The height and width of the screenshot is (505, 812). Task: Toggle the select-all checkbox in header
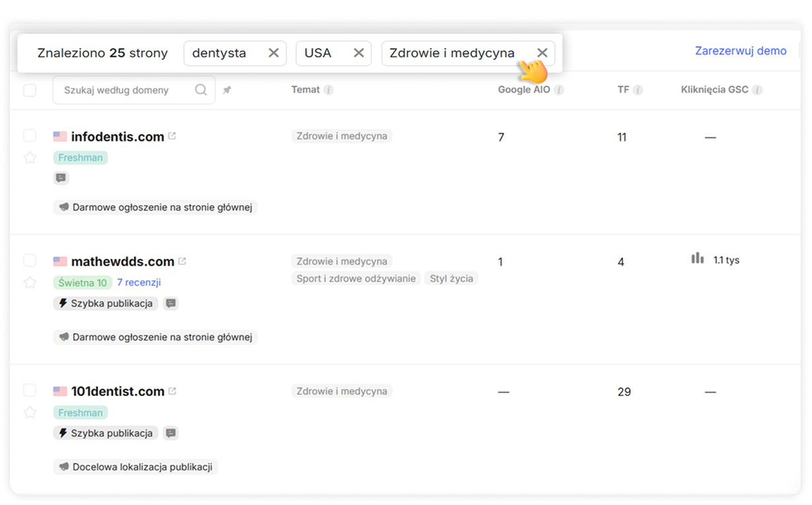(30, 90)
